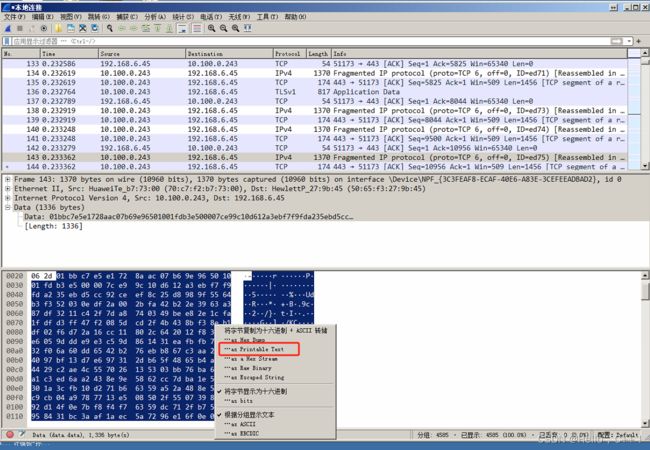650x450 pixels.
Task: Open display filter history dropdown
Action: pyautogui.click(x=629, y=41)
